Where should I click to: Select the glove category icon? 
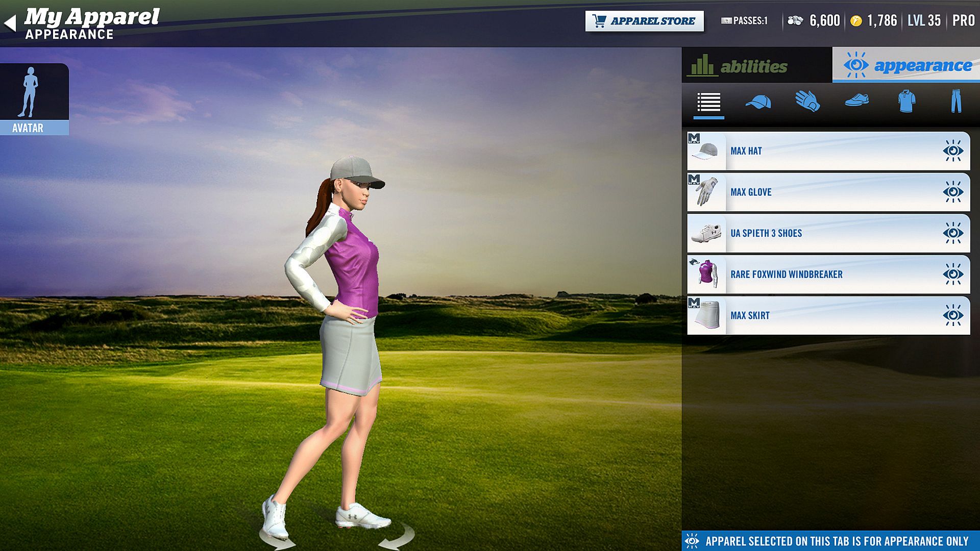(x=807, y=101)
